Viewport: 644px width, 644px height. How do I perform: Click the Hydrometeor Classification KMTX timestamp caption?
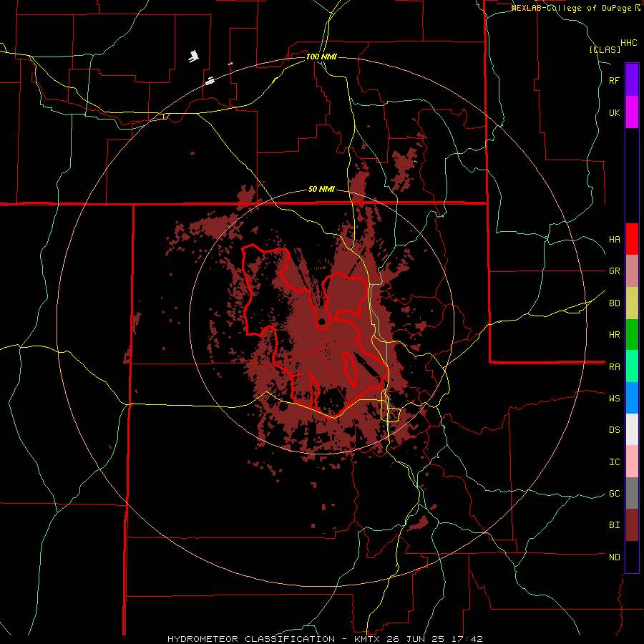tap(325, 639)
